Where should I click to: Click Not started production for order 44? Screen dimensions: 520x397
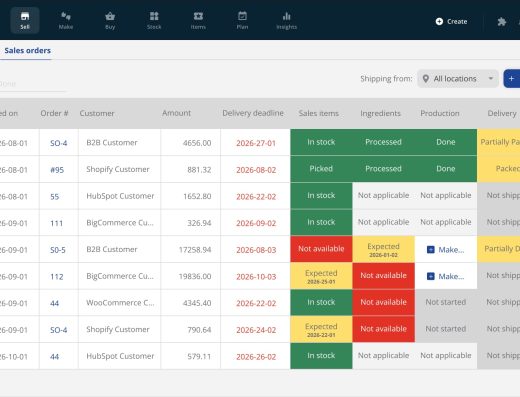tap(446, 302)
